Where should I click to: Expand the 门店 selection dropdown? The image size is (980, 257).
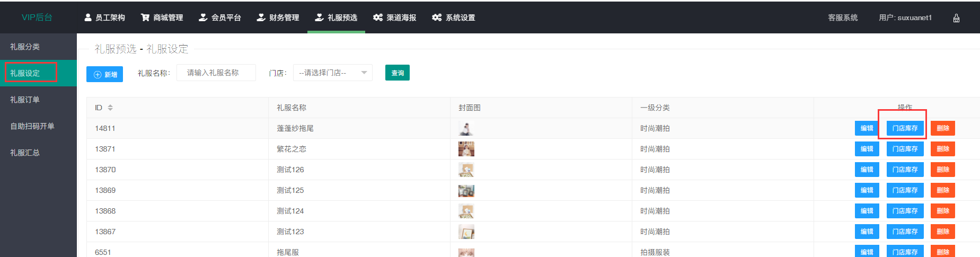[x=332, y=73]
